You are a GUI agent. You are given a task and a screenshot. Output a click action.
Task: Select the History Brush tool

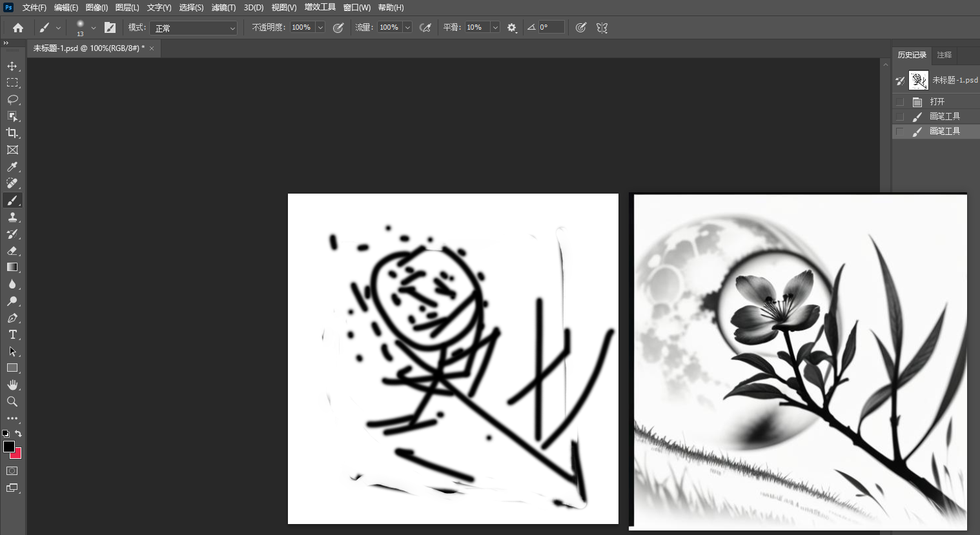[x=12, y=234]
